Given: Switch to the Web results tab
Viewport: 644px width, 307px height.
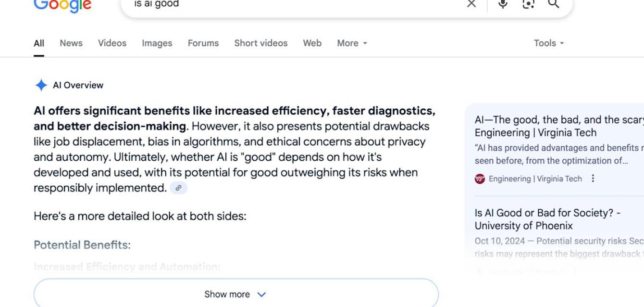Looking at the screenshot, I should pos(311,42).
